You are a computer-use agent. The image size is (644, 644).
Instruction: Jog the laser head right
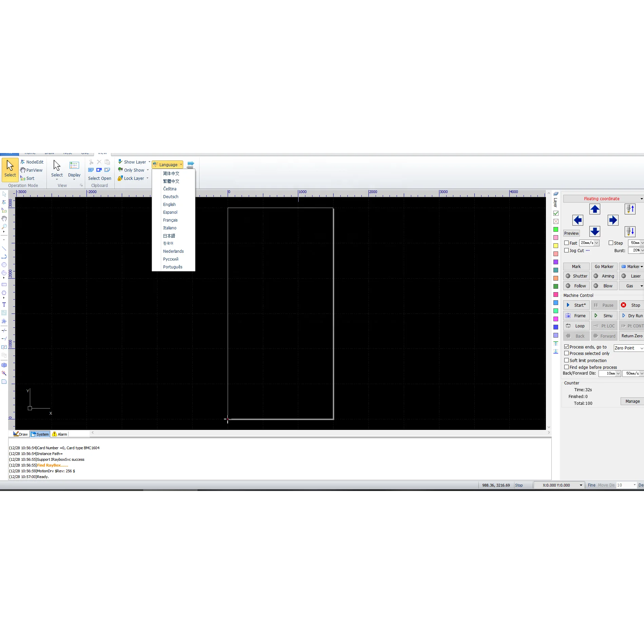pos(613,220)
